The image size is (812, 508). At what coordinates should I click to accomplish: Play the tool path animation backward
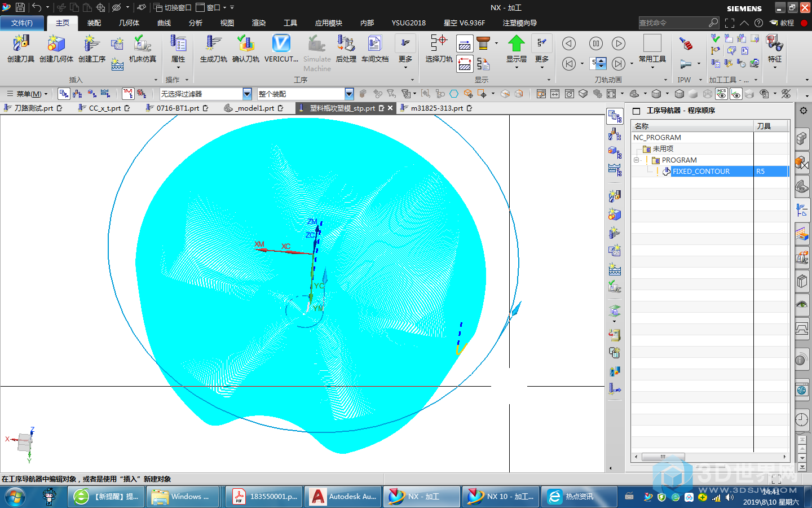(x=569, y=43)
